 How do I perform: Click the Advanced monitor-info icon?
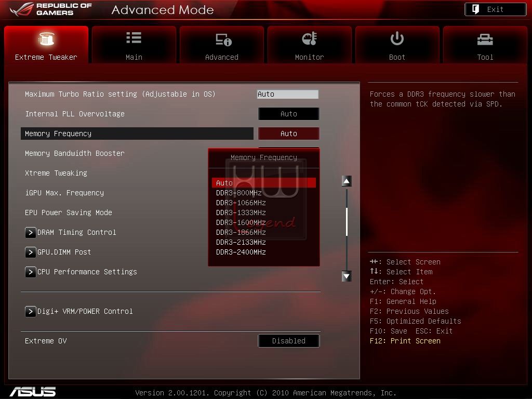point(223,39)
